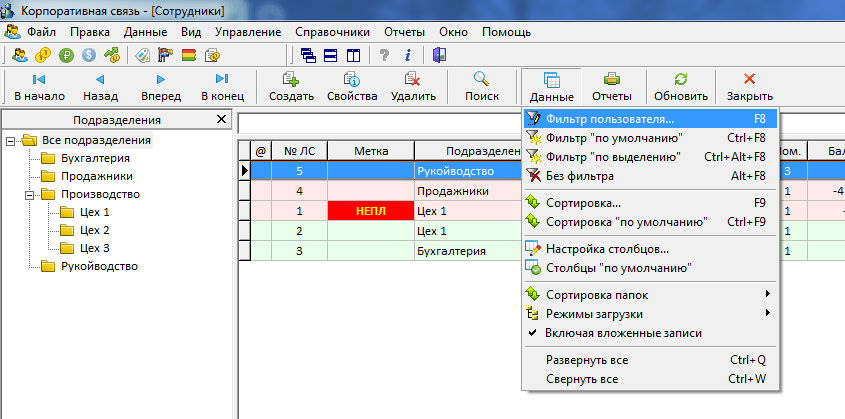Collapse the Производство tree node
Screen dimensions: 845x419
point(29,194)
